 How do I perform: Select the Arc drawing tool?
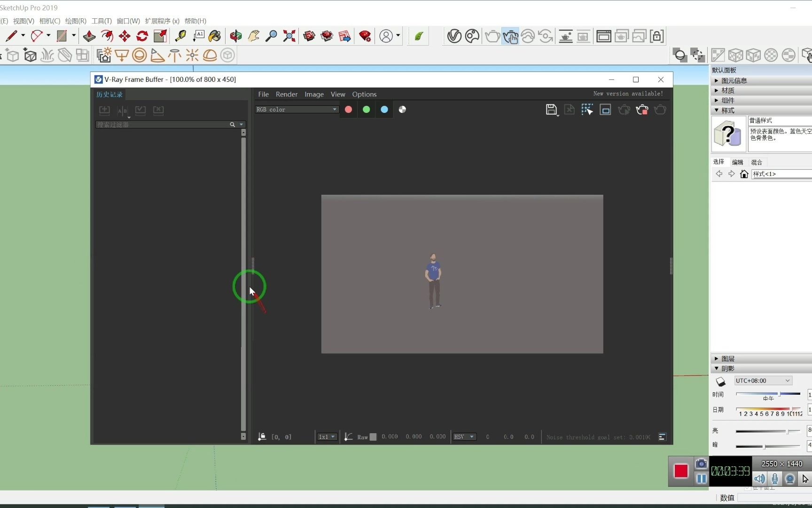point(36,36)
